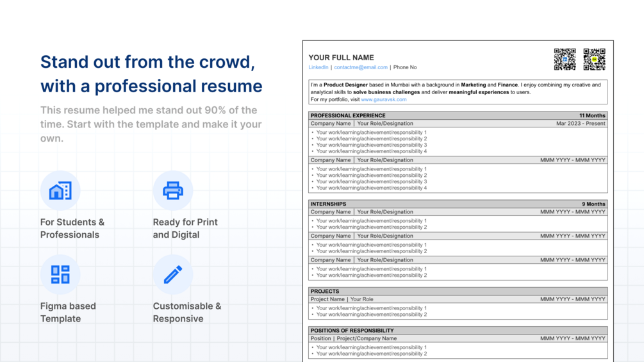Click the '11 Months' duration text
Screen dimensions: 644x362
(592, 116)
